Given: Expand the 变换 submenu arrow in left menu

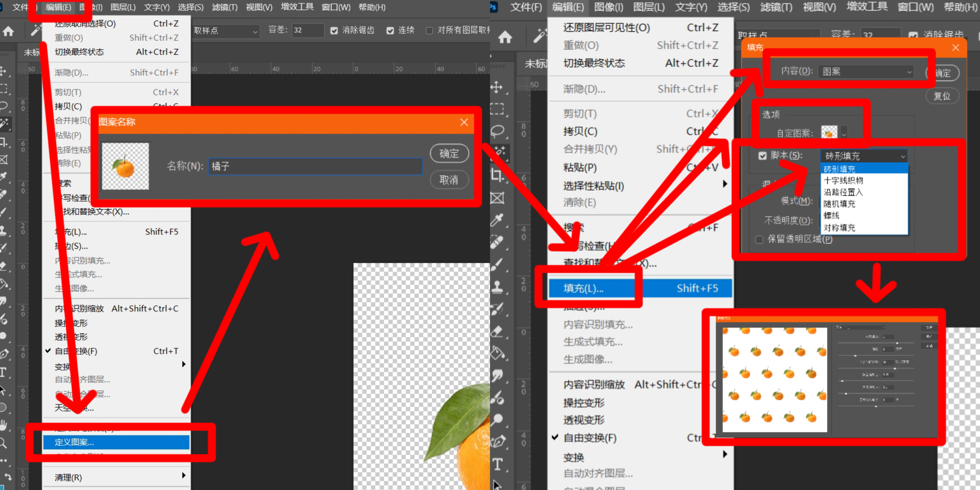Looking at the screenshot, I should pyautogui.click(x=184, y=364).
